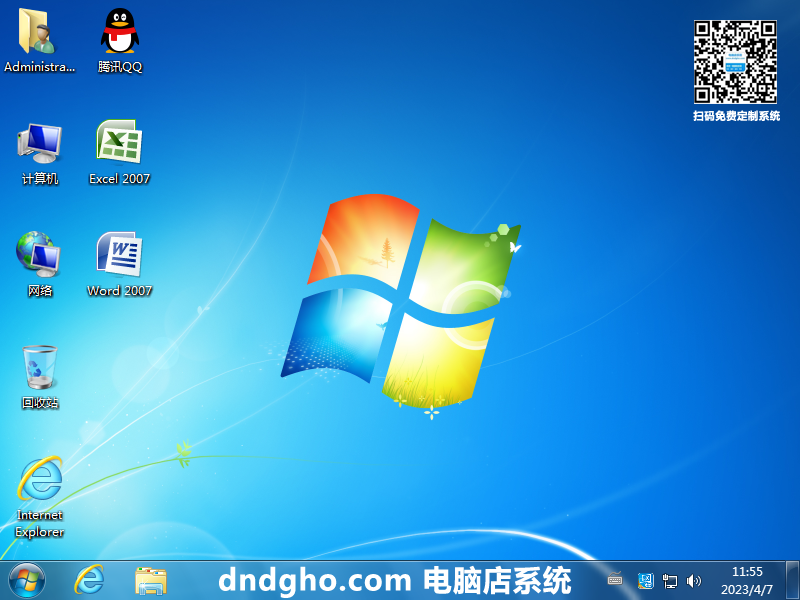Select the Administrator folder desktop icon
The height and width of the screenshot is (600, 800).
(39, 40)
